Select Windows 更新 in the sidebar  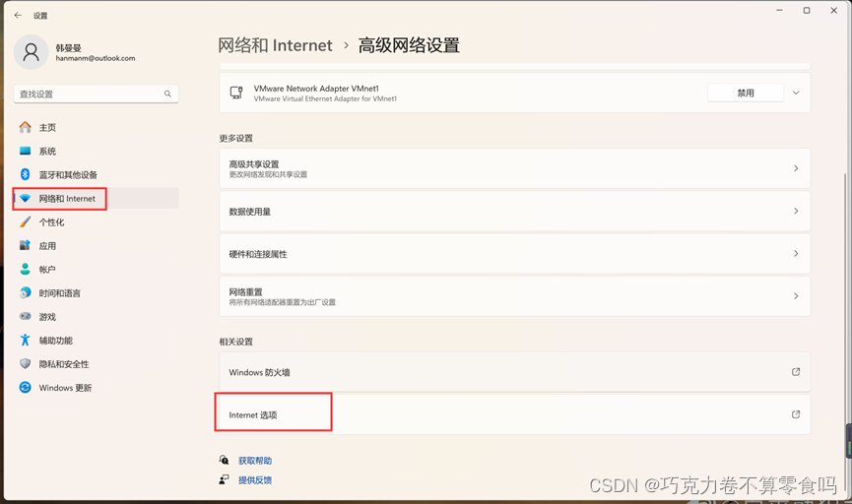click(x=97, y=387)
